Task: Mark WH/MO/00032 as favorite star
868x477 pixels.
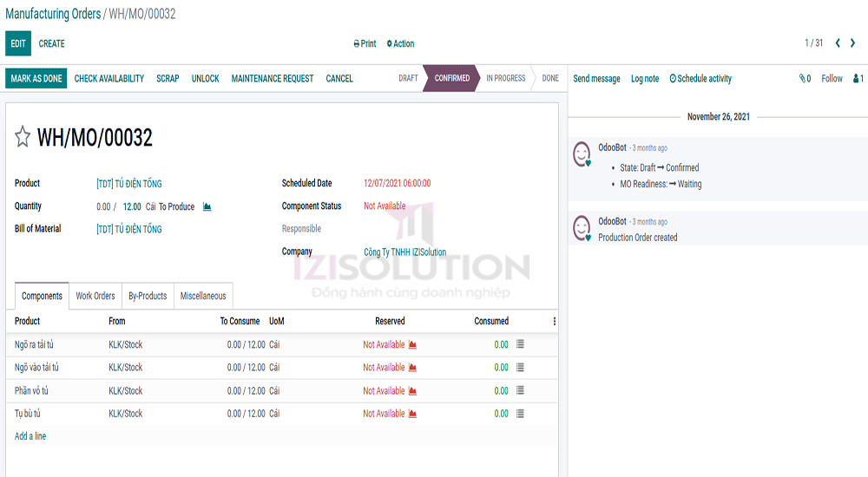Action: (23, 137)
